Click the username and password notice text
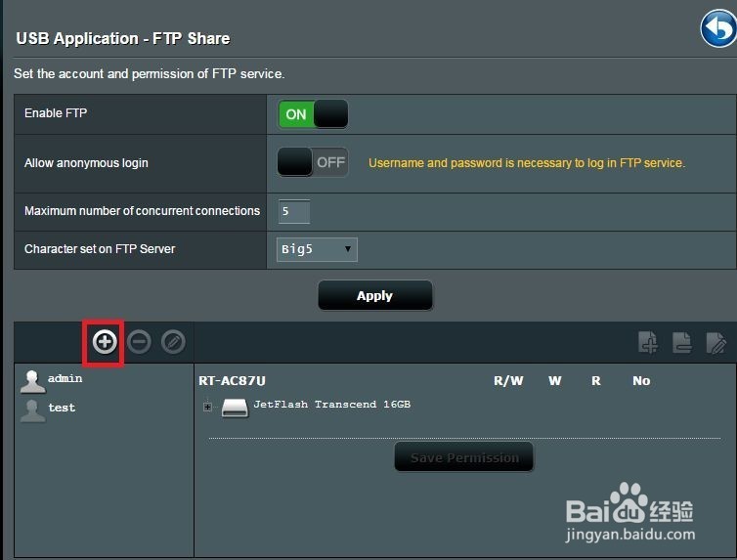 click(x=527, y=163)
